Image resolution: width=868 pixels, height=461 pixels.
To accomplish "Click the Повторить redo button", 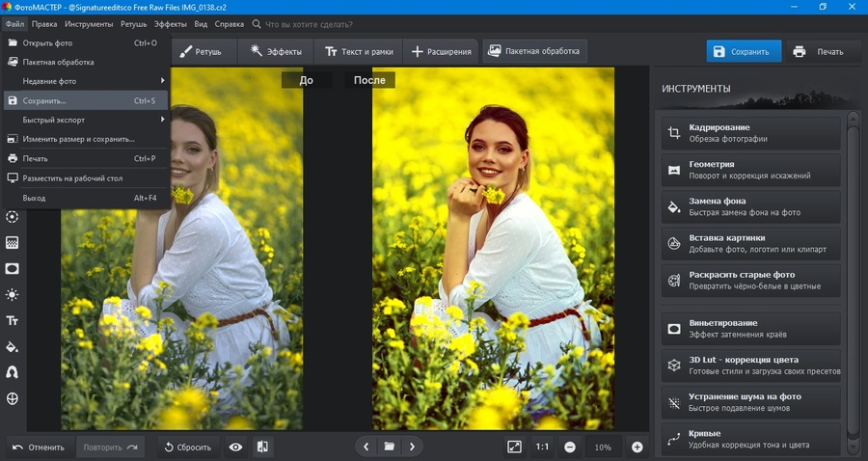I will [x=110, y=447].
